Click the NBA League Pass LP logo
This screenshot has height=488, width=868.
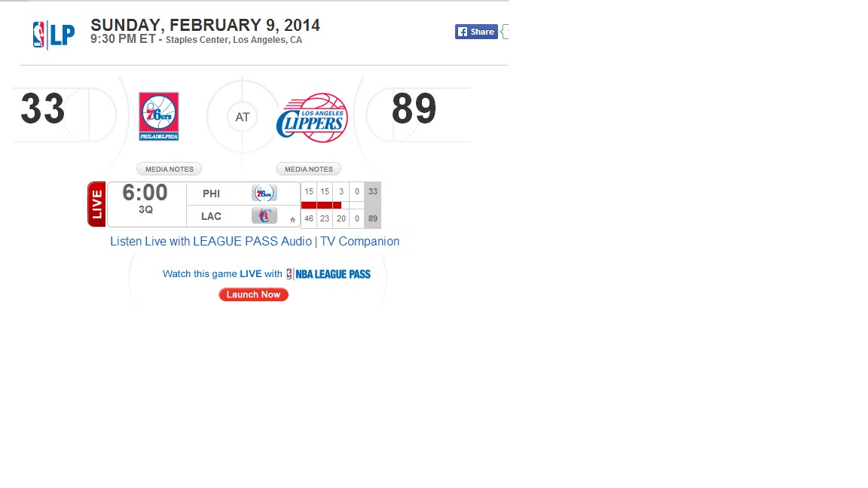53,35
